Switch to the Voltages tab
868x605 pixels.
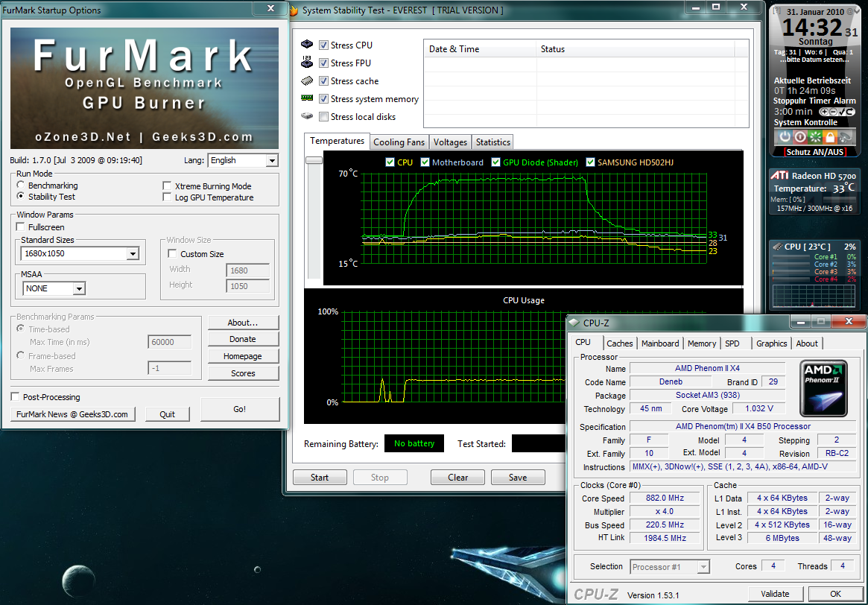tap(450, 142)
